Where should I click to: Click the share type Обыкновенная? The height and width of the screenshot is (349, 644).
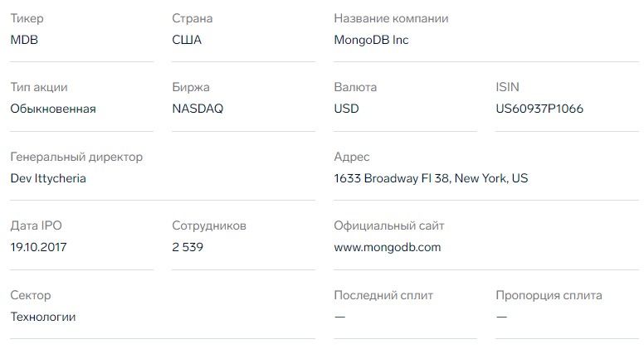[x=53, y=109]
